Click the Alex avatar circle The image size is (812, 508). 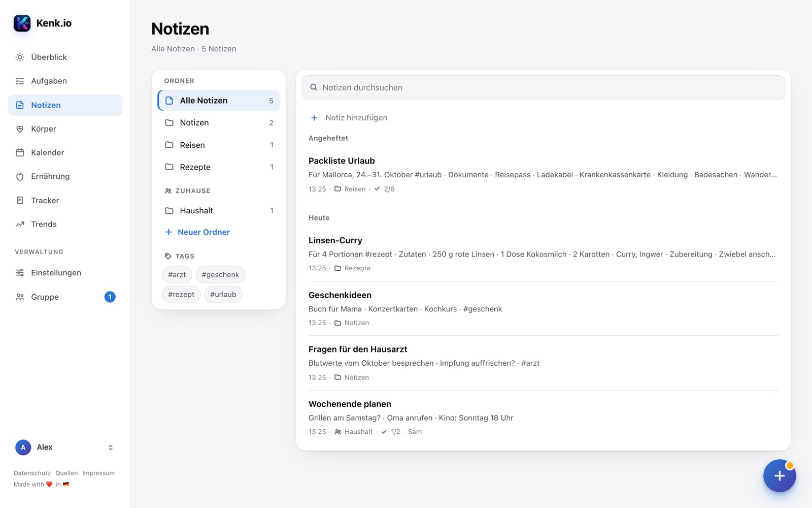coord(23,448)
